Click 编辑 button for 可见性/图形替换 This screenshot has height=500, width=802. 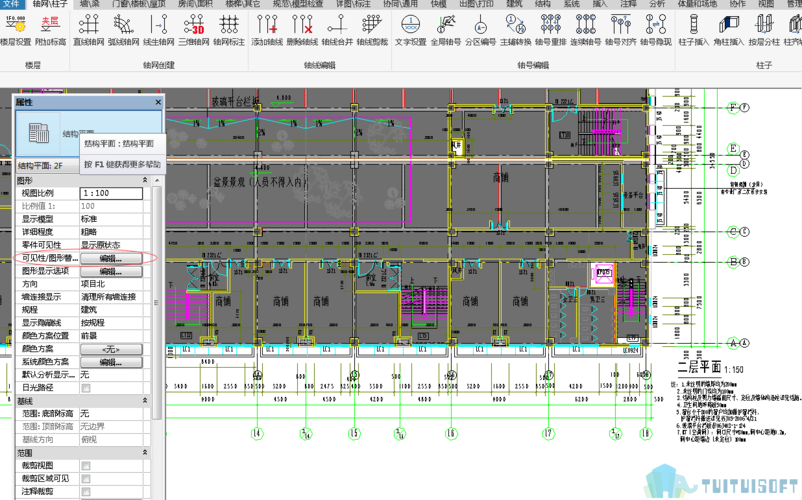click(111, 258)
